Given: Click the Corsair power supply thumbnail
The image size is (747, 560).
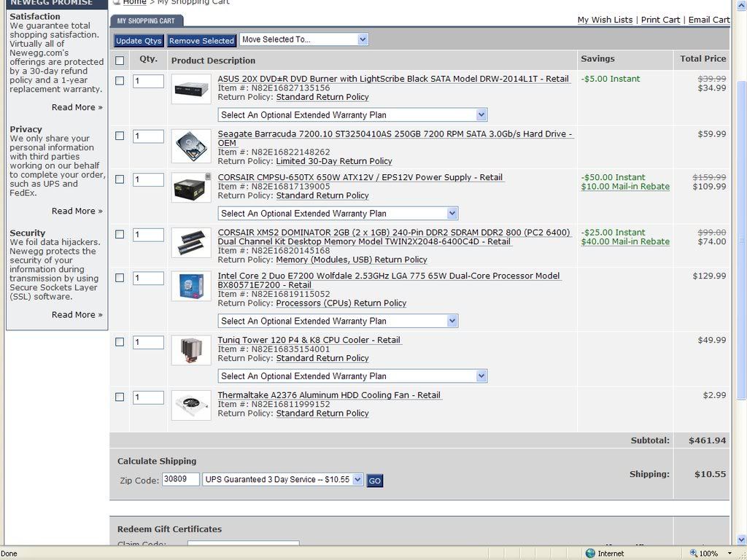Looking at the screenshot, I should click(191, 187).
